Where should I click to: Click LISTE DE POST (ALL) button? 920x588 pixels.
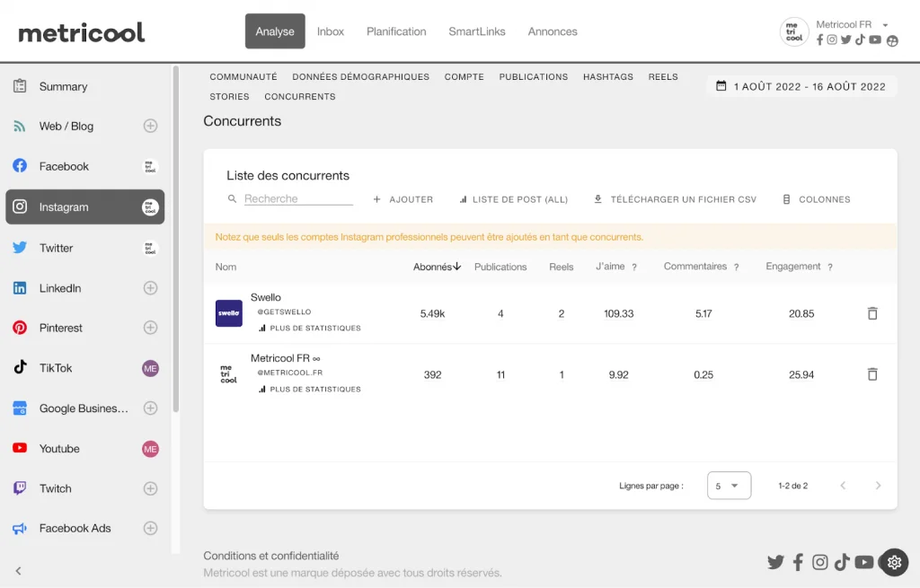[513, 199]
